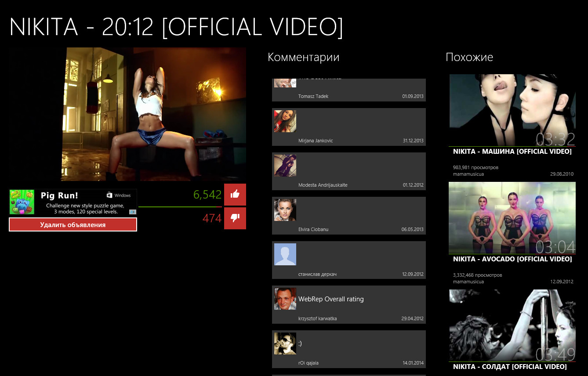
Task: Open Elvira Ciobanu's avatar
Action: point(285,210)
